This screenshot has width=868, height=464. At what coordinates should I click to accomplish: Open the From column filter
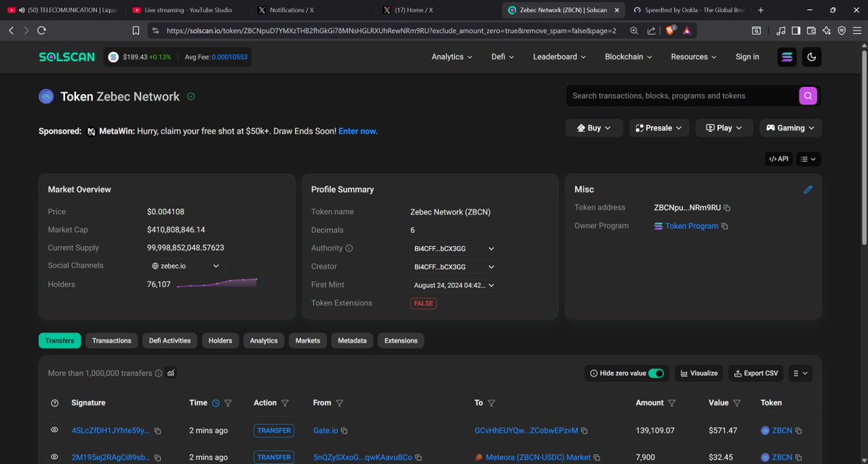[x=339, y=403]
